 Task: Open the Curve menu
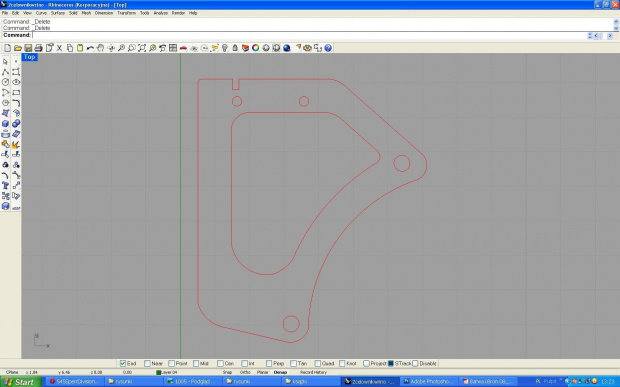(41, 13)
